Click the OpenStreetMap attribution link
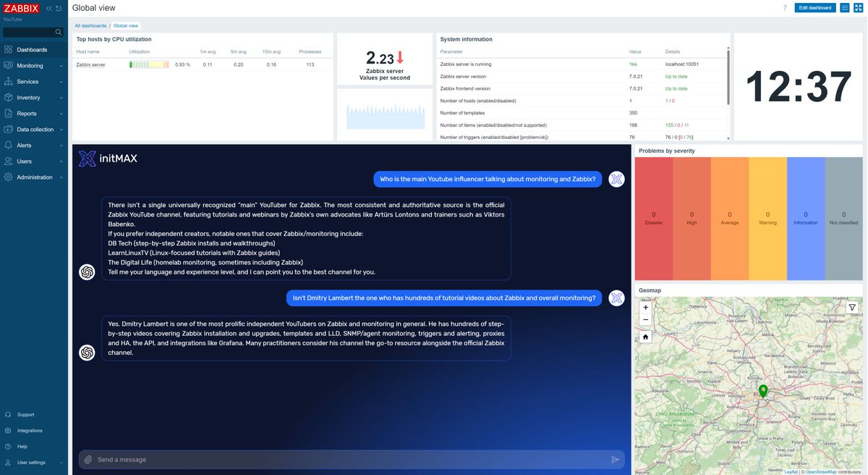This screenshot has height=475, width=868. (822, 471)
